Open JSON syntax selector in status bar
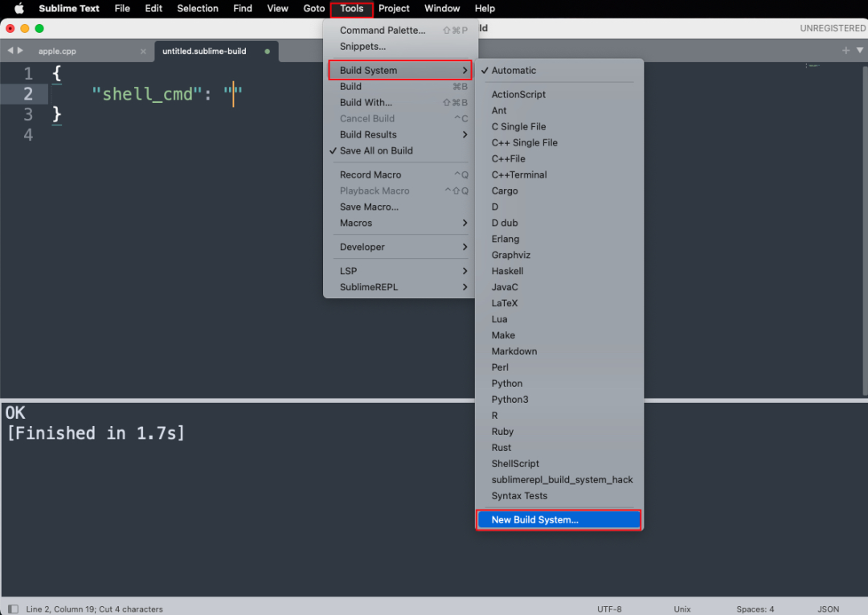Screen dimensions: 868x615 [828, 609]
